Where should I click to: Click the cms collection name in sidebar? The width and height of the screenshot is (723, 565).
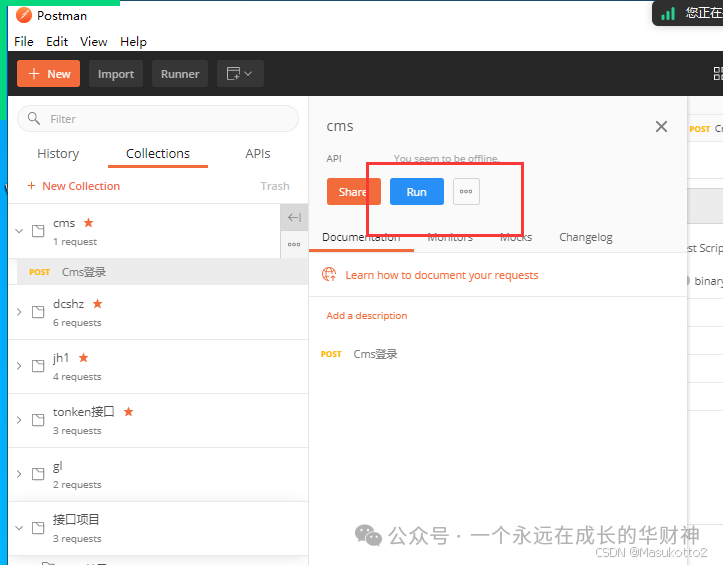pyautogui.click(x=64, y=223)
